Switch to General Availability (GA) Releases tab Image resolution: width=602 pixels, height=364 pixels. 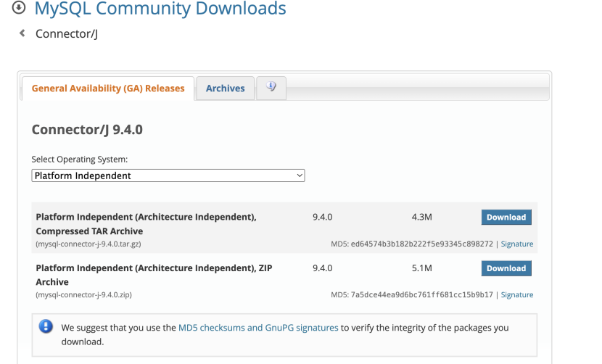coord(108,88)
